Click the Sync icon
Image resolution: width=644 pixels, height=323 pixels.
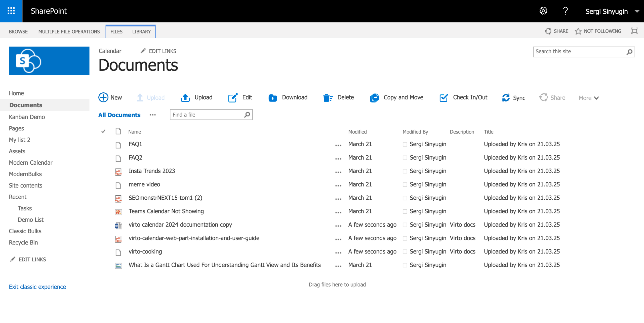click(506, 98)
